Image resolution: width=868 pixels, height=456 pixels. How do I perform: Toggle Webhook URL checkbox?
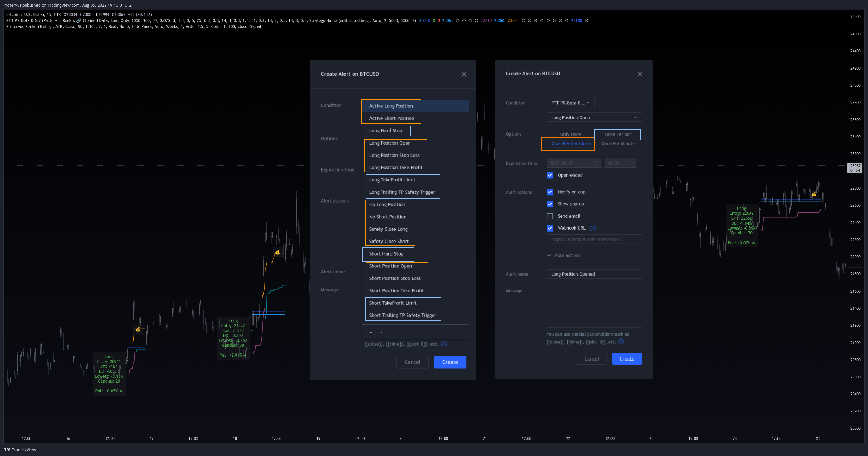pos(550,228)
